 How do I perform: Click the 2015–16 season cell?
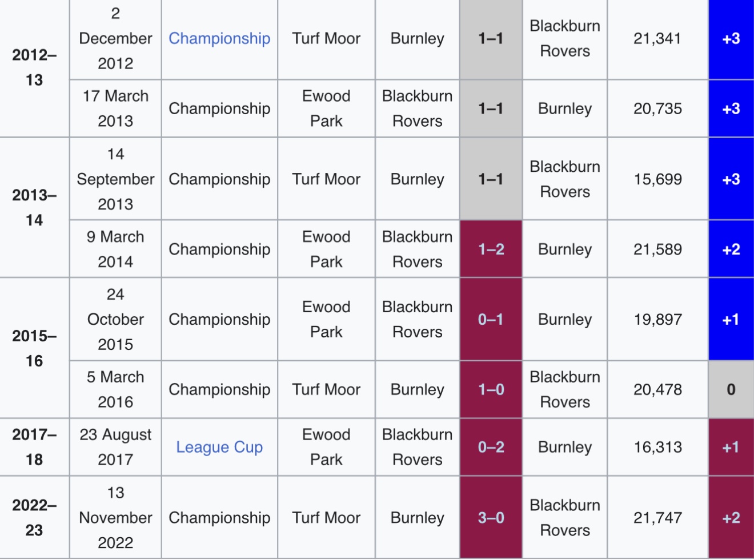coord(34,348)
